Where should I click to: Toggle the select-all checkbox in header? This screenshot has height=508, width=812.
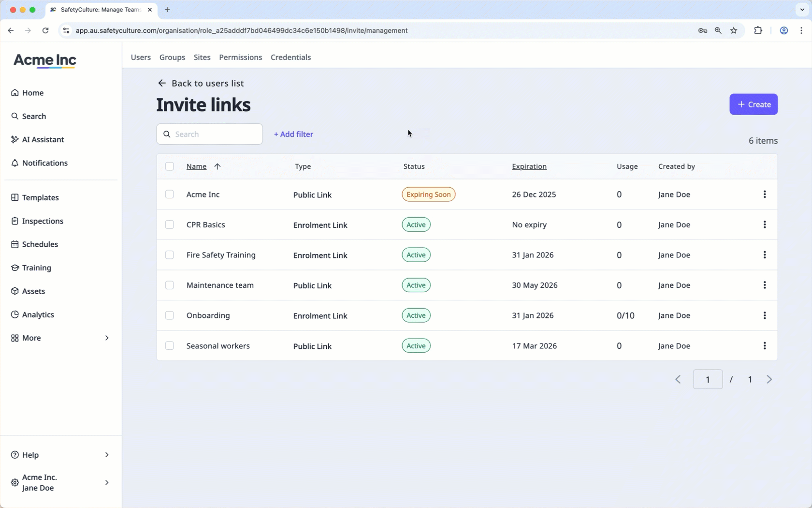click(x=169, y=166)
